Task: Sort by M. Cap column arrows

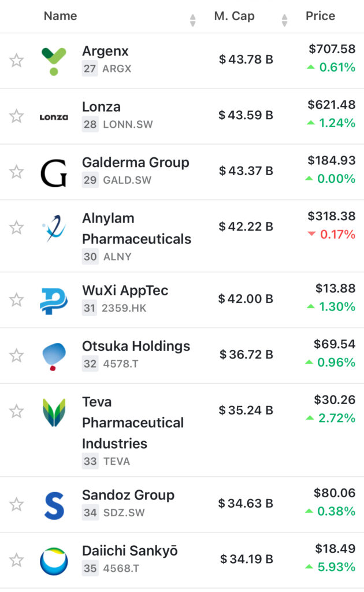Action: [x=284, y=20]
